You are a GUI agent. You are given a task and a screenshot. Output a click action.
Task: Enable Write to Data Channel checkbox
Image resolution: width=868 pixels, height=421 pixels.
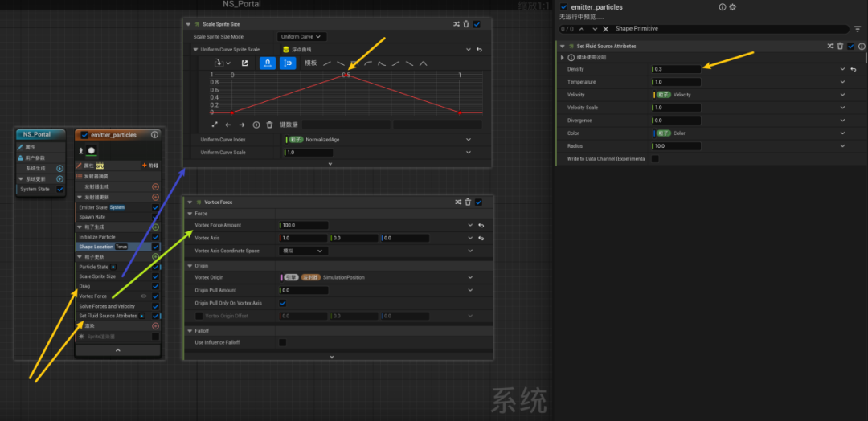point(656,159)
